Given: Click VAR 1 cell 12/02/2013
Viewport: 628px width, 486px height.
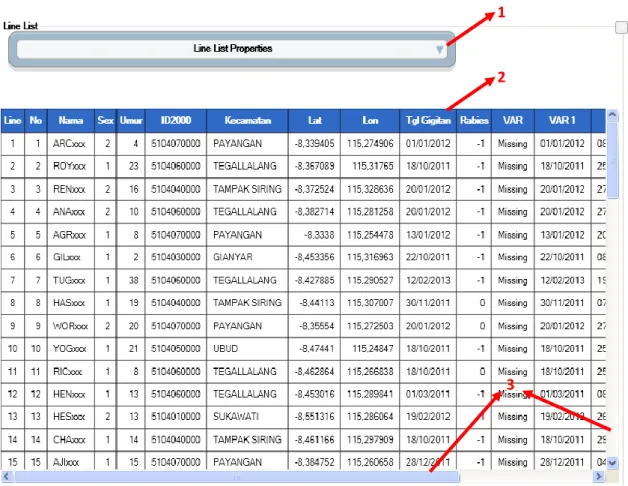Looking at the screenshot, I should pos(562,280).
